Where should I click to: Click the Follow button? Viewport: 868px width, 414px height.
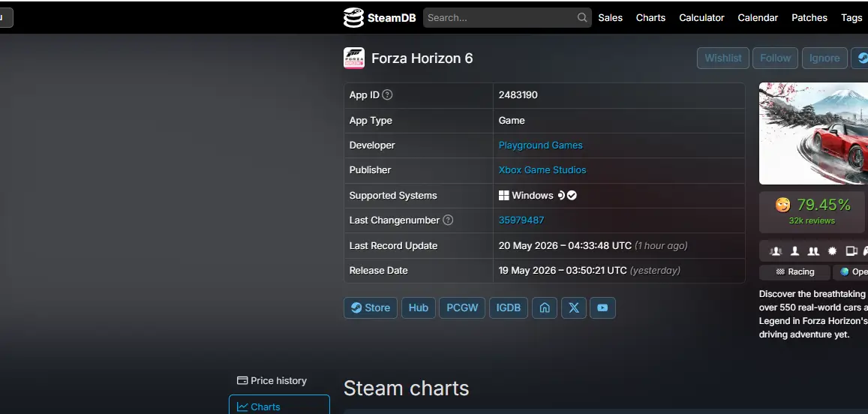[x=775, y=58]
